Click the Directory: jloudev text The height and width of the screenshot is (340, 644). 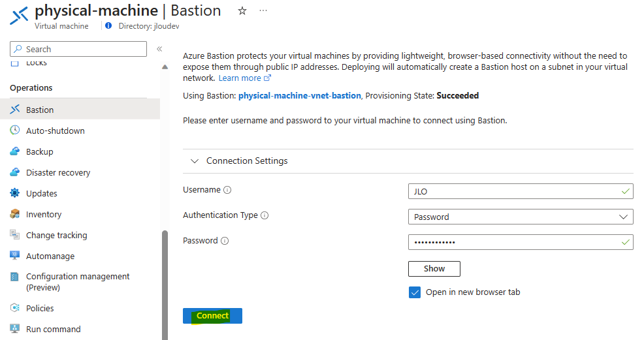tap(149, 26)
